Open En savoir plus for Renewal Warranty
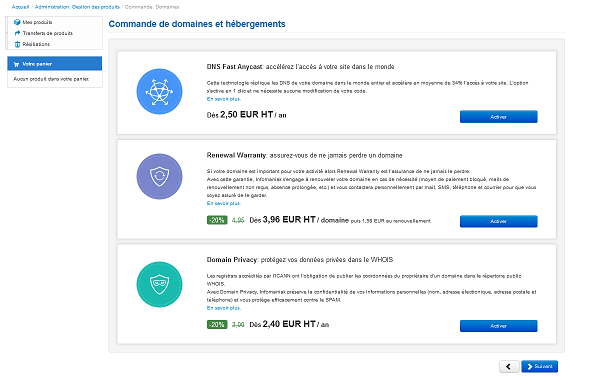 [x=224, y=203]
